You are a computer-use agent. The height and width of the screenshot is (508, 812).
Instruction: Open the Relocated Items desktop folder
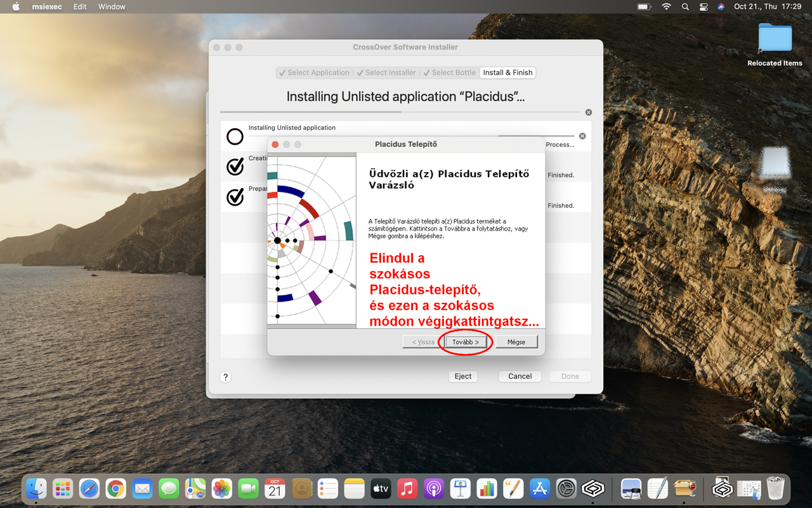pos(775,44)
